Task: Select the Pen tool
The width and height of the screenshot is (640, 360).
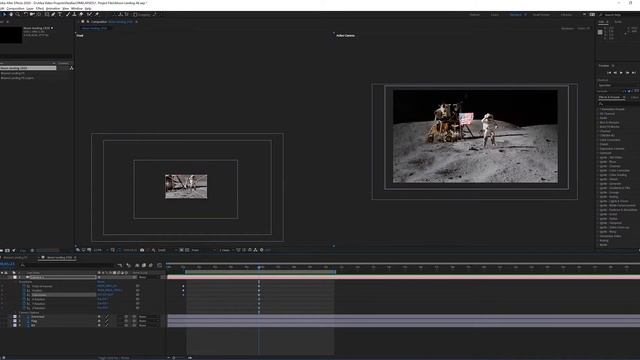Action: tap(53, 14)
